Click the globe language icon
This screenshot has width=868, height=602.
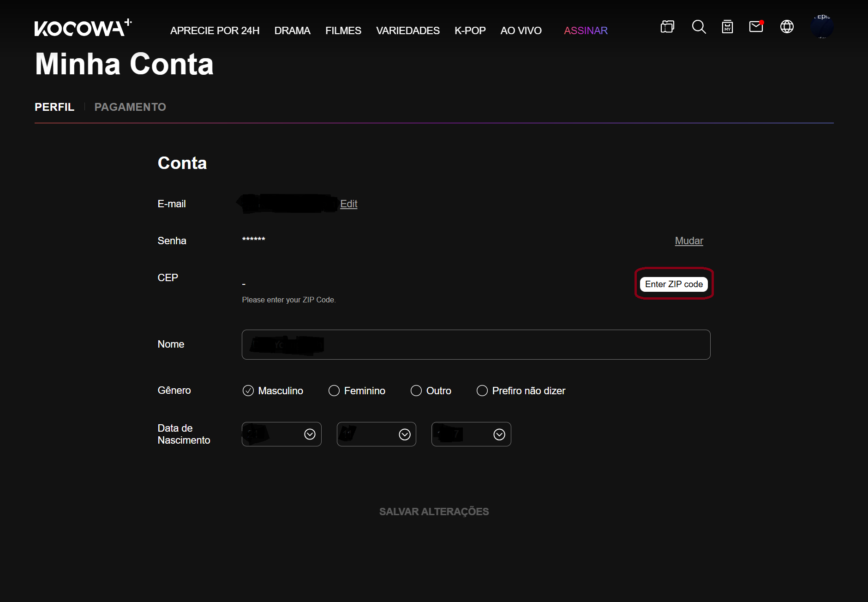[x=787, y=27]
